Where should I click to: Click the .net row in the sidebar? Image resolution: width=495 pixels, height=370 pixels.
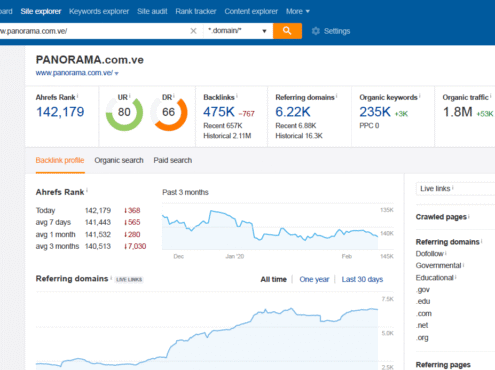[422, 325]
